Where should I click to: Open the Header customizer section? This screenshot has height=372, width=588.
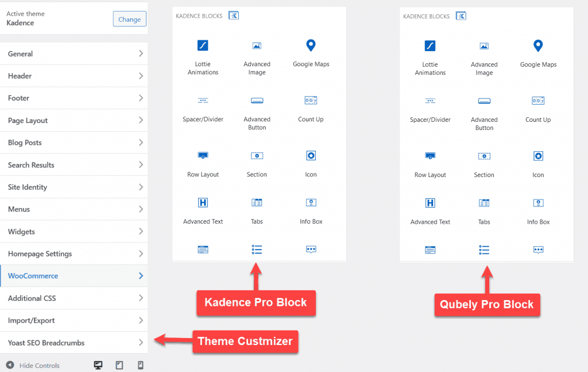pyautogui.click(x=73, y=76)
